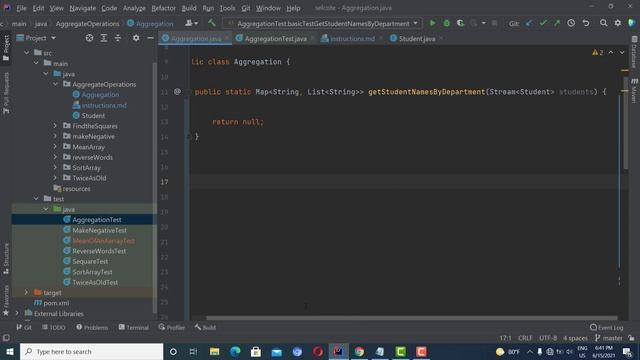Viewport: 640px width, 360px height.
Task: Expand the reverseWords package
Action: (x=55, y=157)
